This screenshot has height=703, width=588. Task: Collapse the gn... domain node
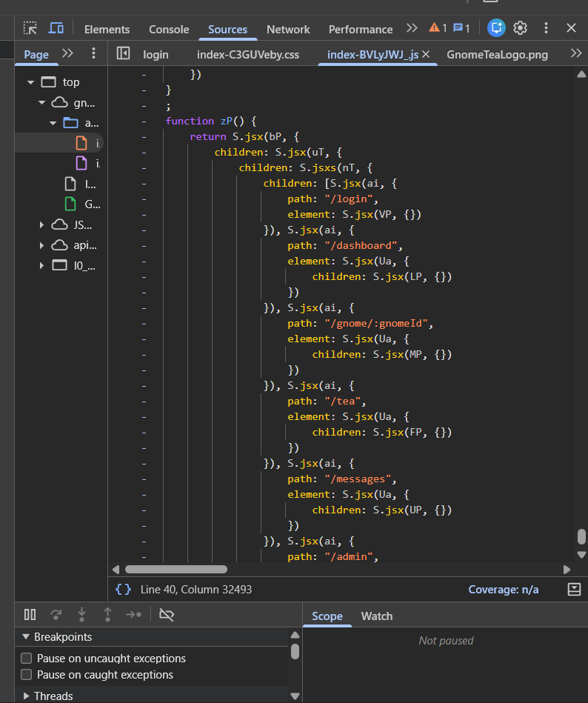click(x=41, y=103)
